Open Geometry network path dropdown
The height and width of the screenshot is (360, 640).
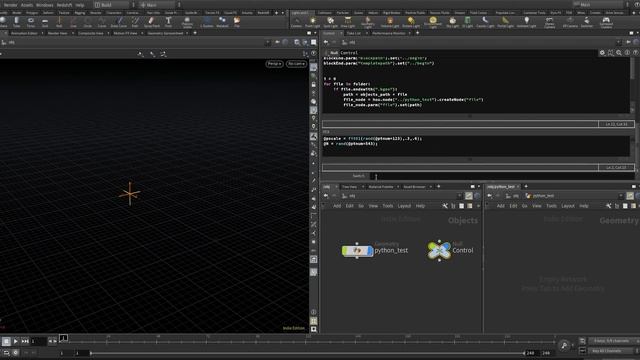621,196
